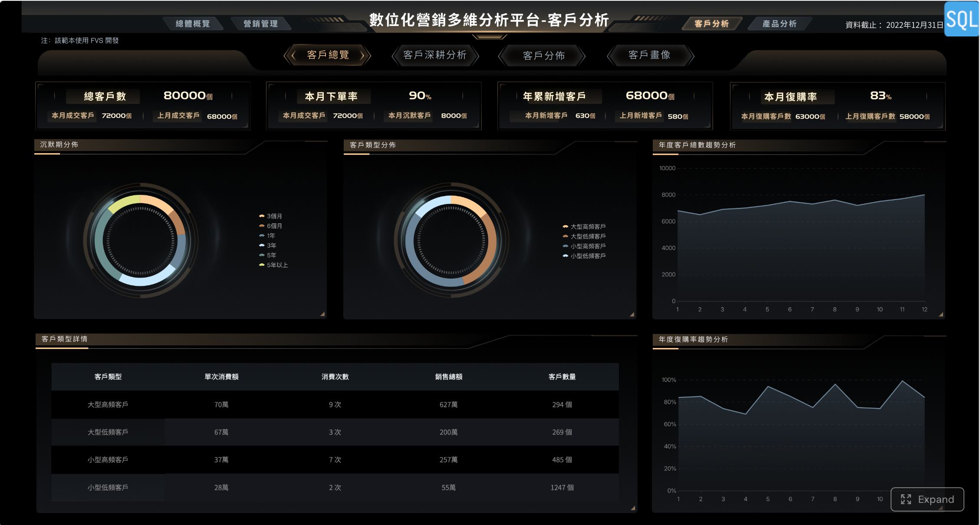Select the 小型高頻客戶 table row label

[108, 459]
